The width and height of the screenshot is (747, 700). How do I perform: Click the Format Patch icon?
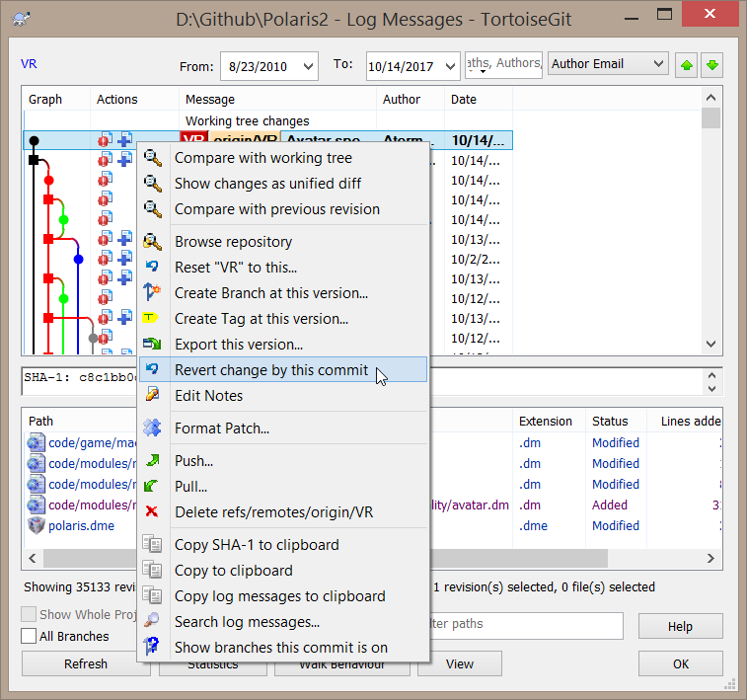coord(152,428)
